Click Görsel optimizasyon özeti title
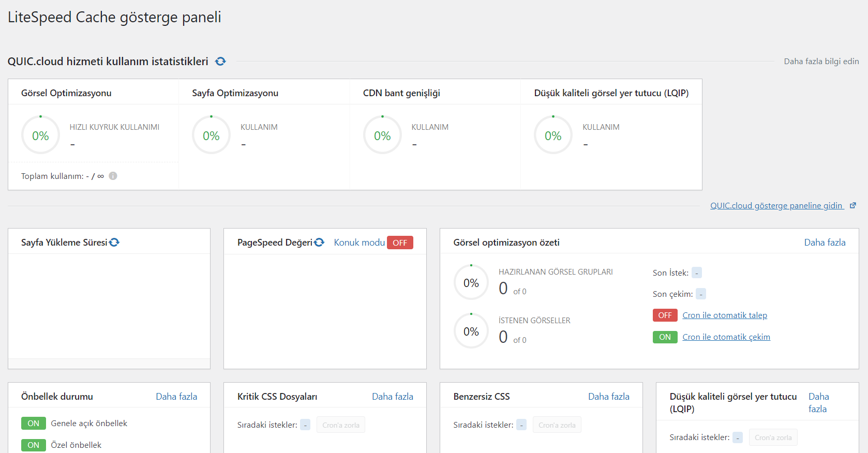The width and height of the screenshot is (868, 453). (506, 242)
